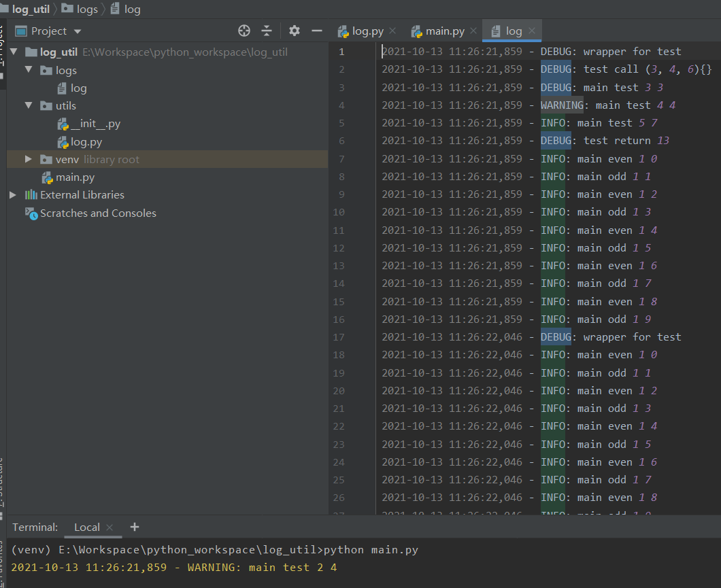Close the log editor tab
Viewport: 721px width, 588px height.
pyautogui.click(x=531, y=31)
